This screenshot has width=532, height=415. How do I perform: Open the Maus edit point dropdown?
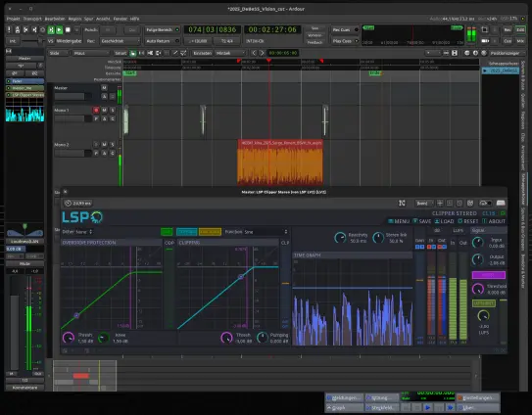(91, 53)
